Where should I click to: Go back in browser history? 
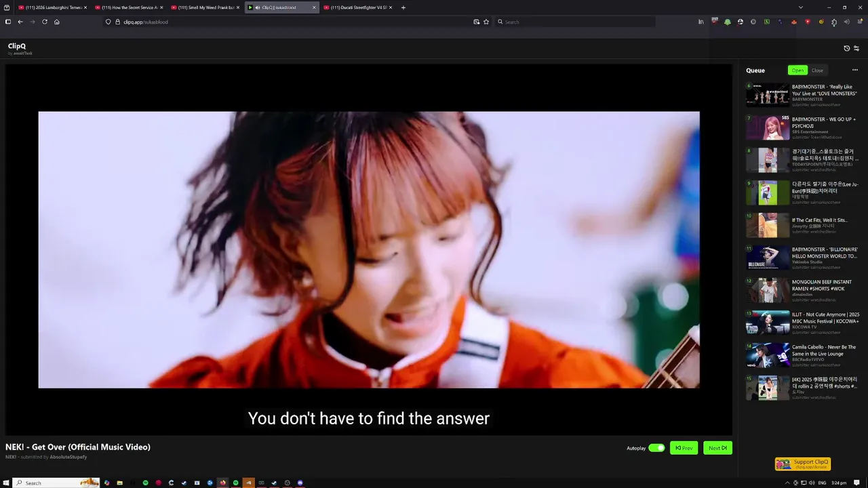coord(20,22)
